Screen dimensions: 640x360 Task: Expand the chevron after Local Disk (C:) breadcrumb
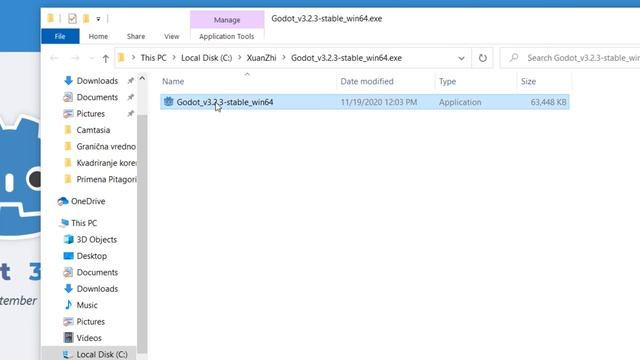240,58
